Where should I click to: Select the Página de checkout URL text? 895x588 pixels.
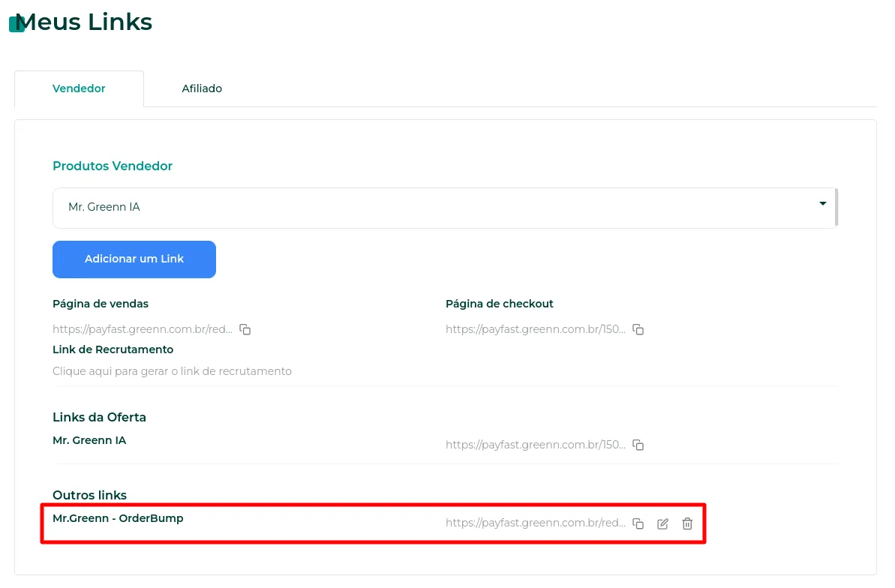point(536,329)
